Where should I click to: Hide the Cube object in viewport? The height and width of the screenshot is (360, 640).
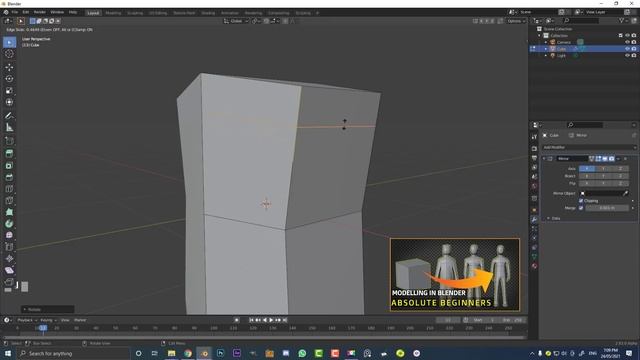[x=627, y=49]
